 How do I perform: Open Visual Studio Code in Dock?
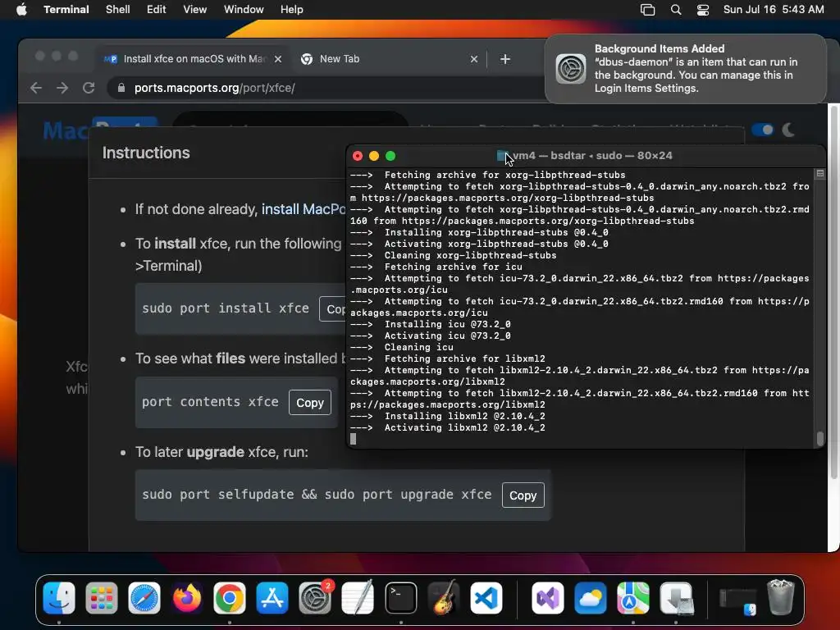486,598
